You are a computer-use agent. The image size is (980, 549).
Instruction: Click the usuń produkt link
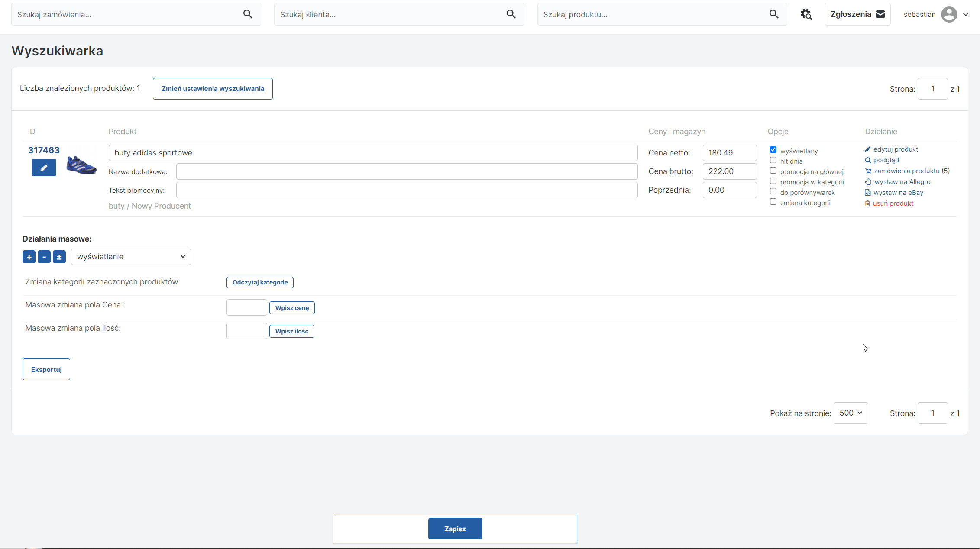point(893,203)
